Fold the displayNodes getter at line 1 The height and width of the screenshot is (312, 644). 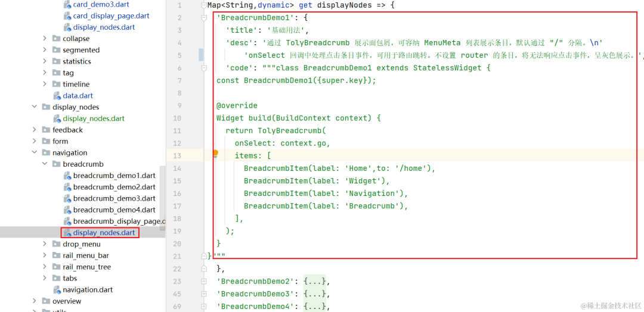[204, 5]
